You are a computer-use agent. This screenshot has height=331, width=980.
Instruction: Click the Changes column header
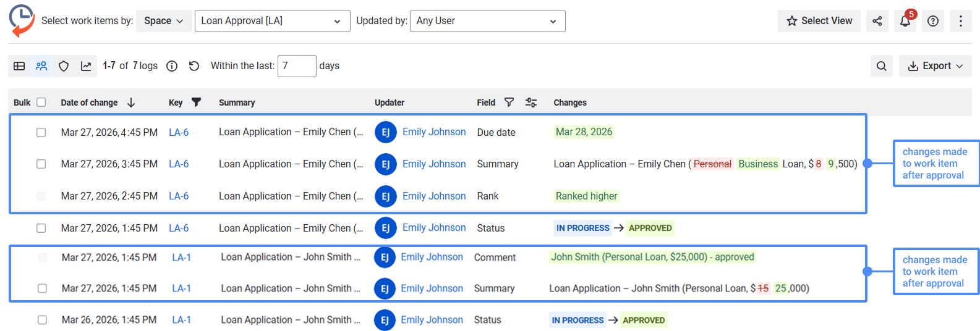[570, 103]
